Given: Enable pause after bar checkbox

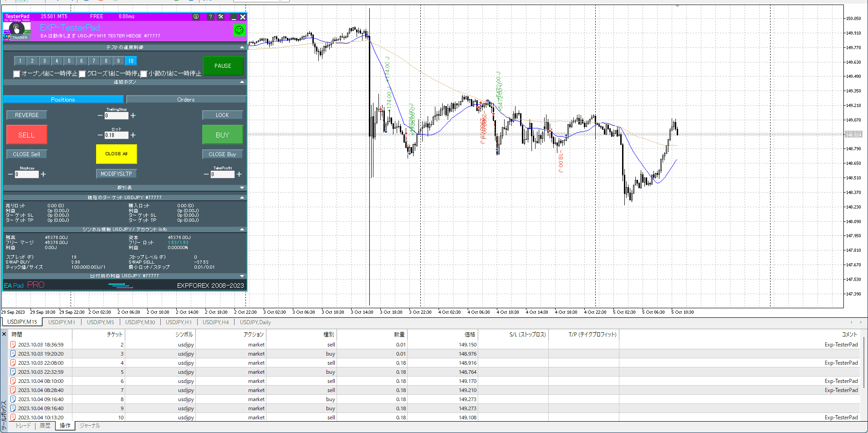Looking at the screenshot, I should [144, 74].
